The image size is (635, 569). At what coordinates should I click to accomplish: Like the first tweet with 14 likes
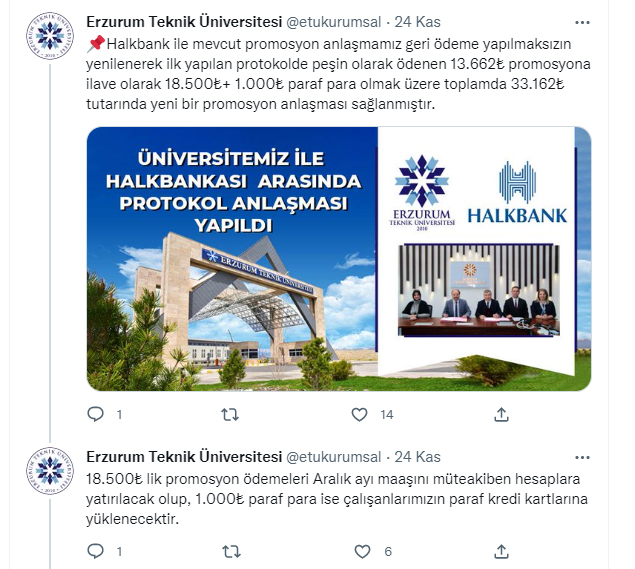(x=359, y=414)
